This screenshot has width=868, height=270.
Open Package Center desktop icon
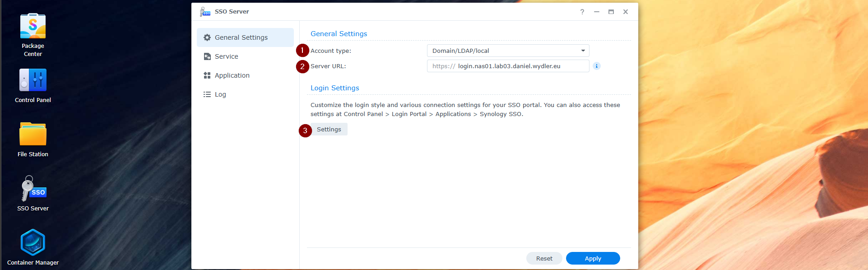click(x=33, y=26)
